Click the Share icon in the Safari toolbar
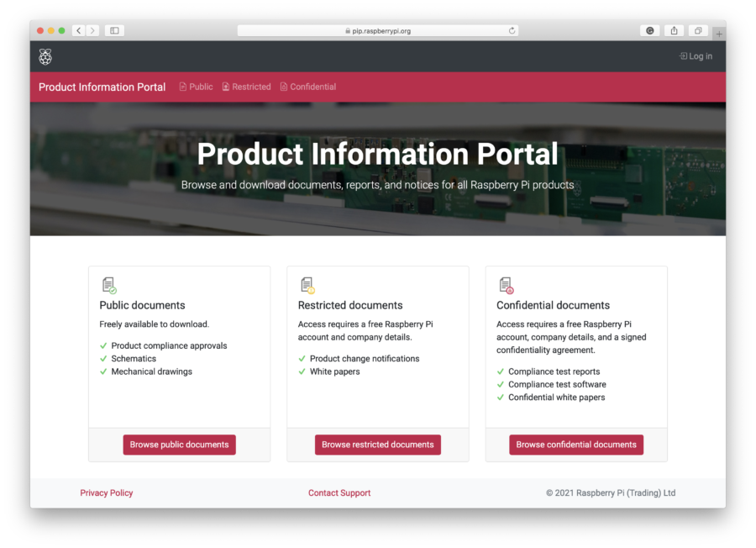Screen dimensions: 756x548 (674, 30)
